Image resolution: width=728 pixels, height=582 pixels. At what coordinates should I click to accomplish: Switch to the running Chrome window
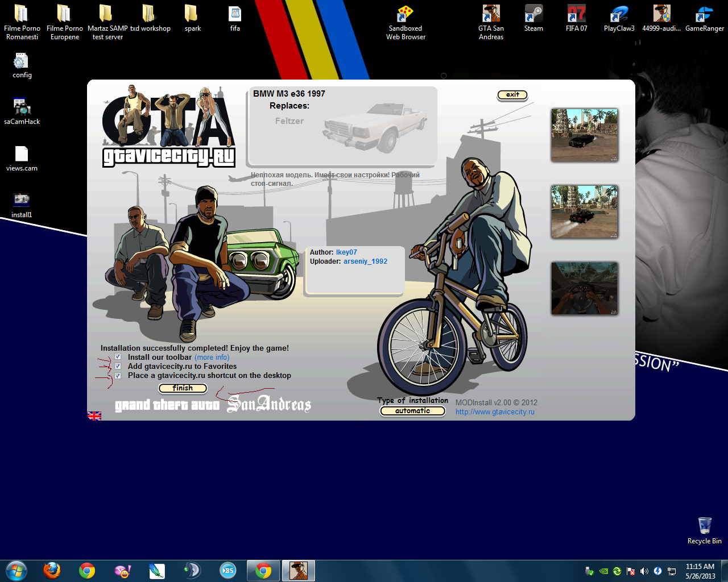coord(263,571)
